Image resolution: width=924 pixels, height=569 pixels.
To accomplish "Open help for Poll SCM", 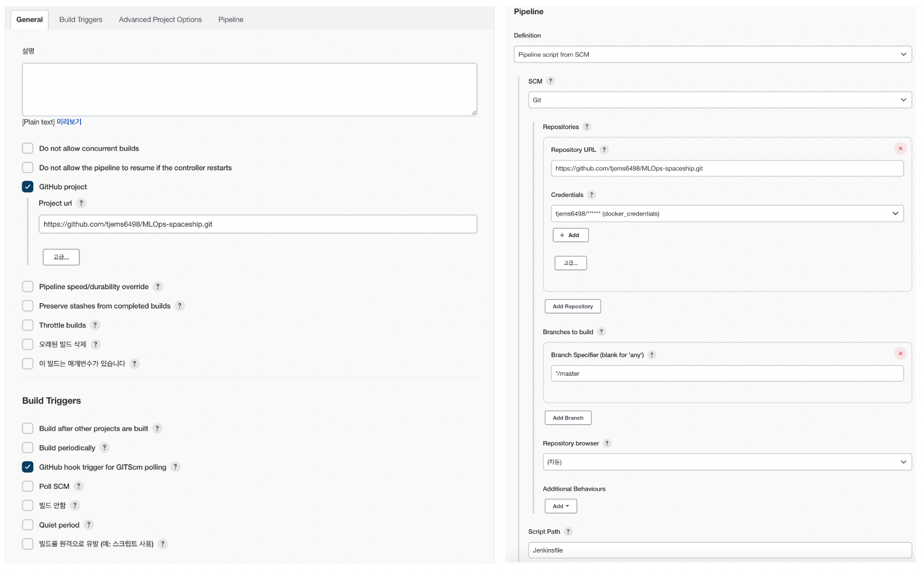I will click(79, 487).
